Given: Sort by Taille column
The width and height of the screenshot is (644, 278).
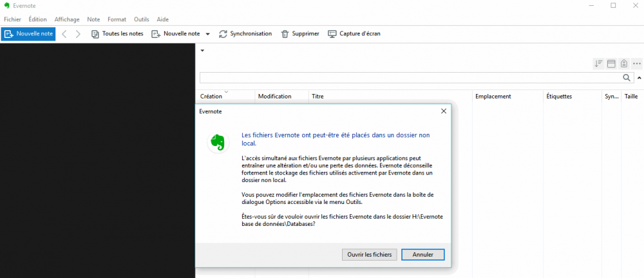Looking at the screenshot, I should click(x=632, y=97).
